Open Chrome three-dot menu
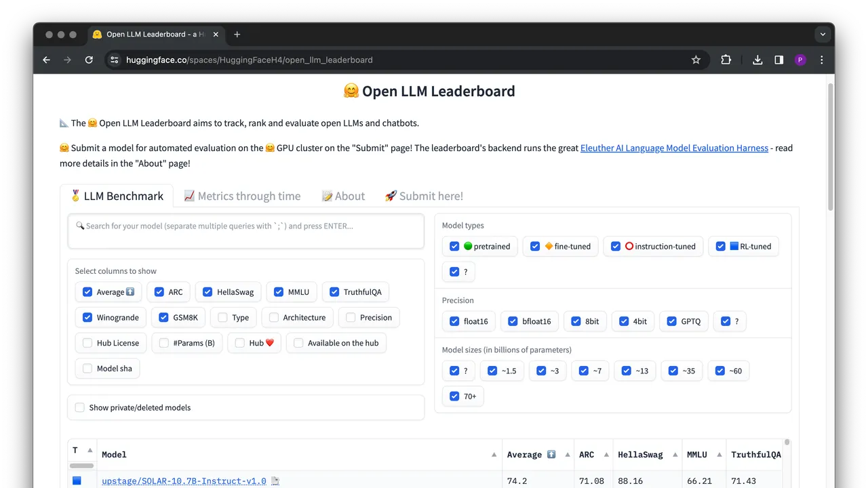This screenshot has width=868, height=488. tap(821, 60)
